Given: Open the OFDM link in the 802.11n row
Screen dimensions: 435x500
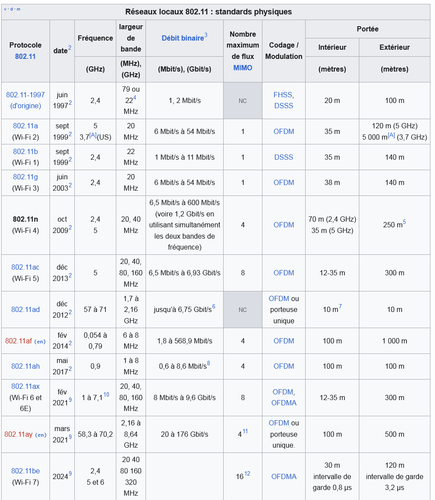Looking at the screenshot, I should [x=284, y=225].
